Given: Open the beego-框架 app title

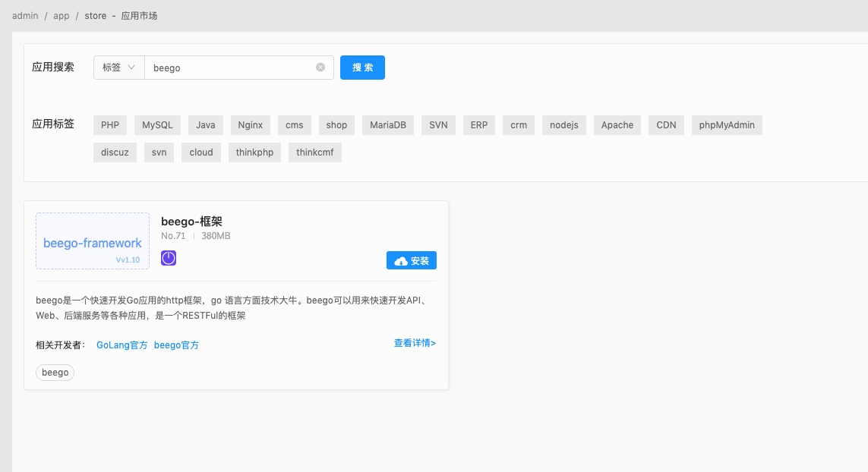Looking at the screenshot, I should tap(191, 222).
